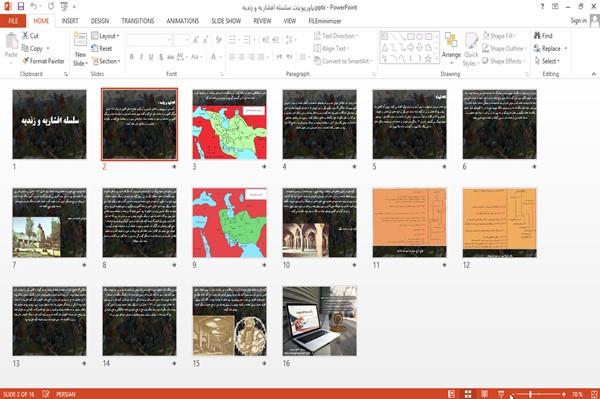Viewport: 600px width, 399px height.
Task: Toggle Bold formatting
Action: click(132, 57)
